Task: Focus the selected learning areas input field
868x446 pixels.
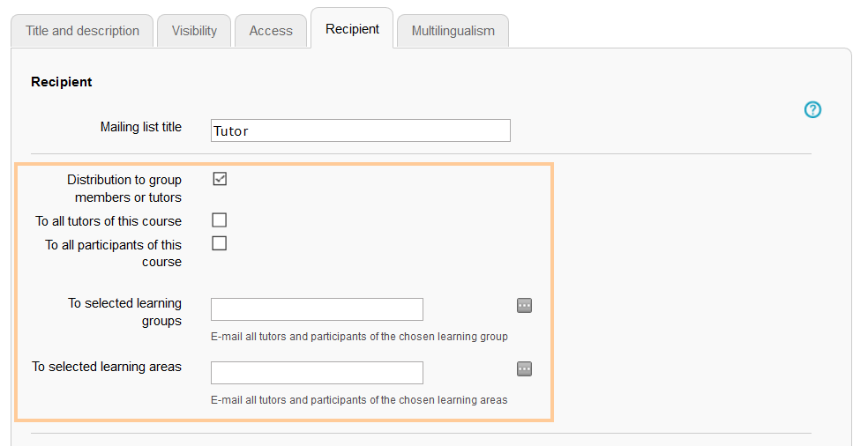Action: click(x=317, y=373)
